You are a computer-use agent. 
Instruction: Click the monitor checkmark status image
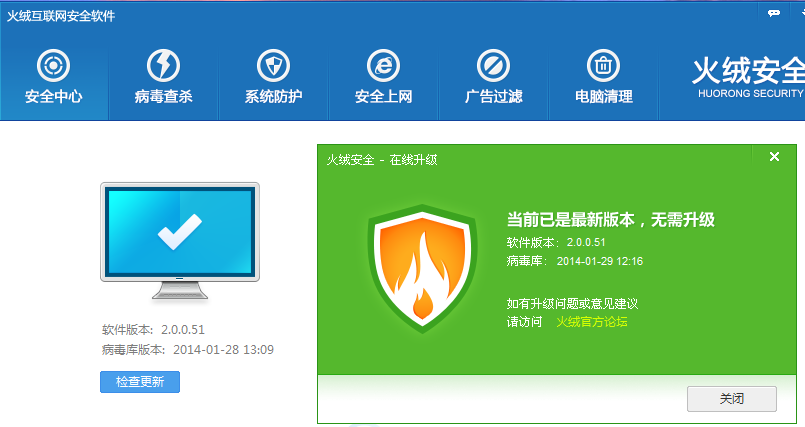point(179,238)
